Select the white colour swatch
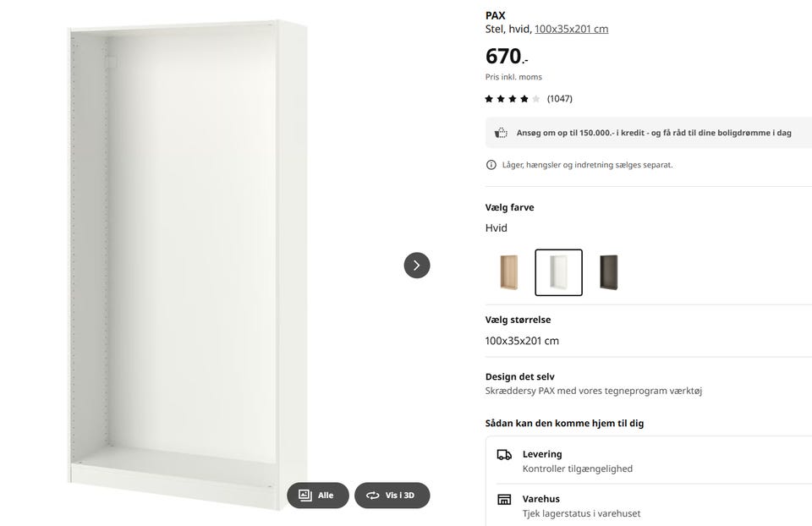 pyautogui.click(x=558, y=272)
